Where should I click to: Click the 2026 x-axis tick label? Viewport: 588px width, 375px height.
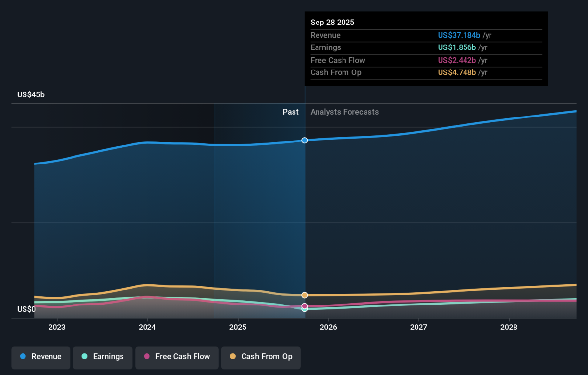[x=328, y=327]
